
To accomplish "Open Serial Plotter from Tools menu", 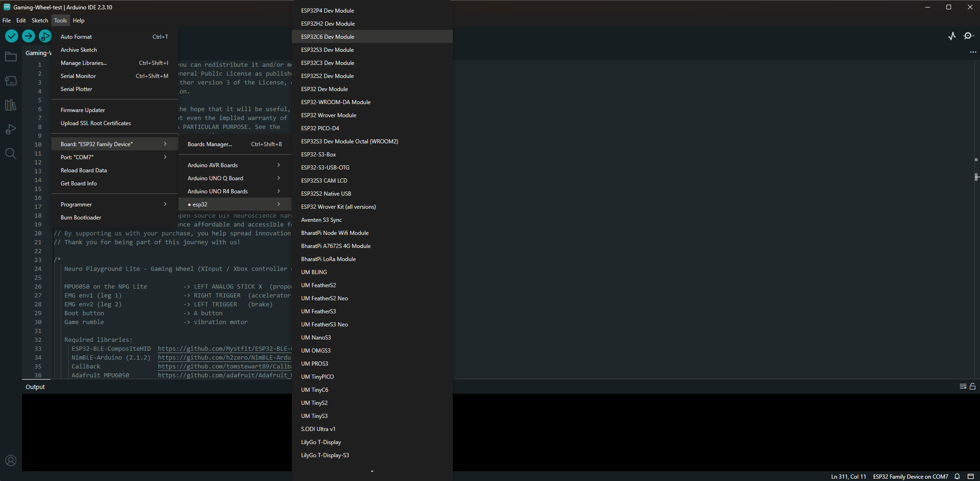I will [115, 89].
